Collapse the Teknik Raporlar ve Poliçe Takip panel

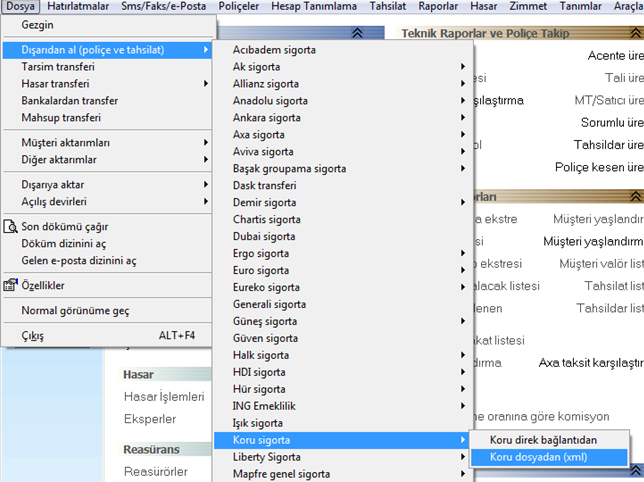(635, 33)
